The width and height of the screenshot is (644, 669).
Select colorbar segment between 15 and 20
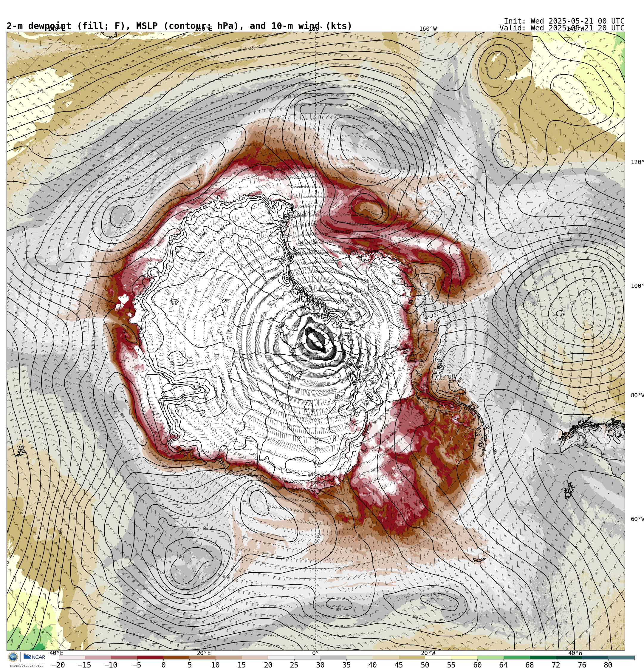point(255,657)
